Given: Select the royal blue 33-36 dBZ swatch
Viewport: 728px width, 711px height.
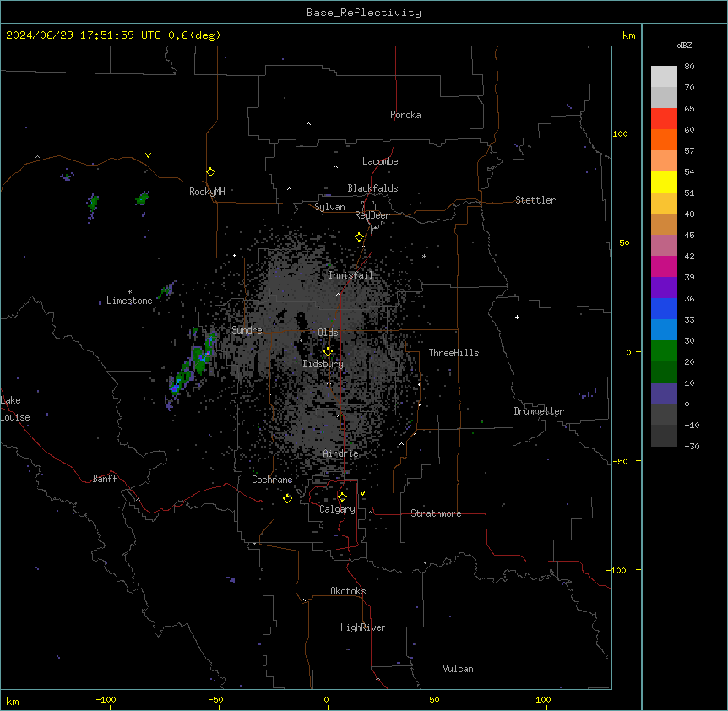Looking at the screenshot, I should point(664,308).
